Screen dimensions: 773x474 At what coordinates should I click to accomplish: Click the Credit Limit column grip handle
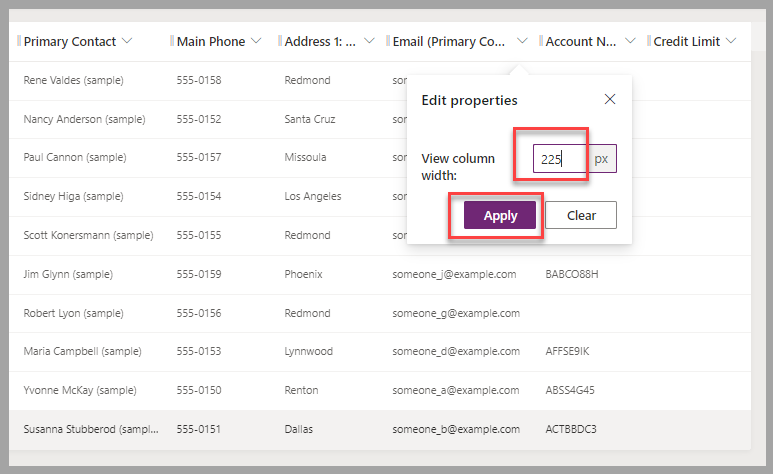click(x=649, y=40)
